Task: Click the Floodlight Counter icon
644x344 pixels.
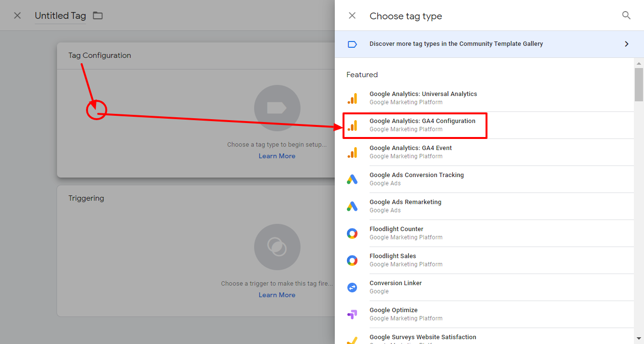Action: pos(352,234)
